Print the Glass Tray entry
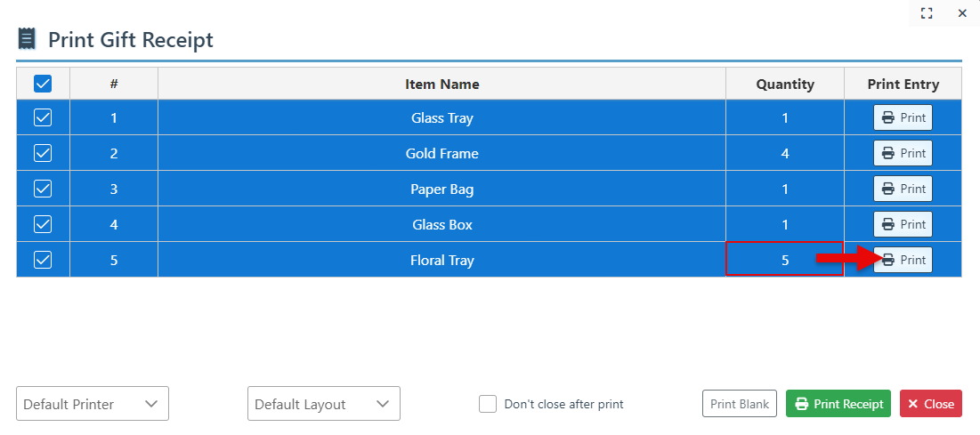Image resolution: width=980 pixels, height=435 pixels. coord(903,117)
